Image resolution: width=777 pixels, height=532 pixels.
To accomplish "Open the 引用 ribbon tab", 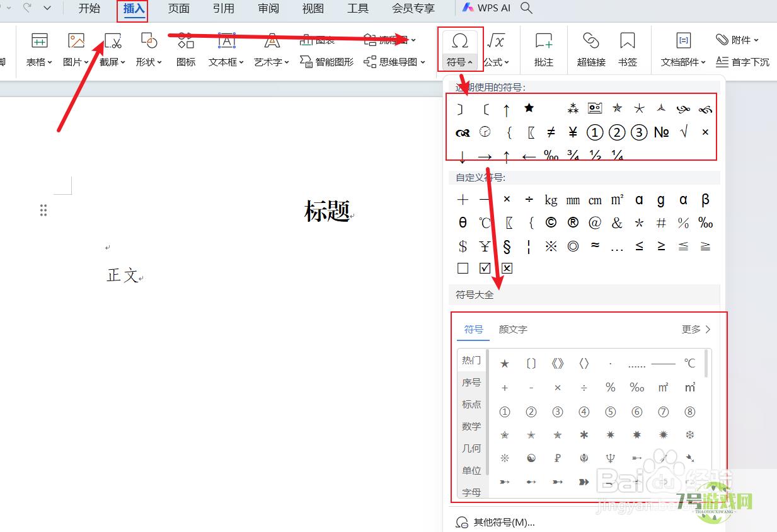I will click(224, 8).
